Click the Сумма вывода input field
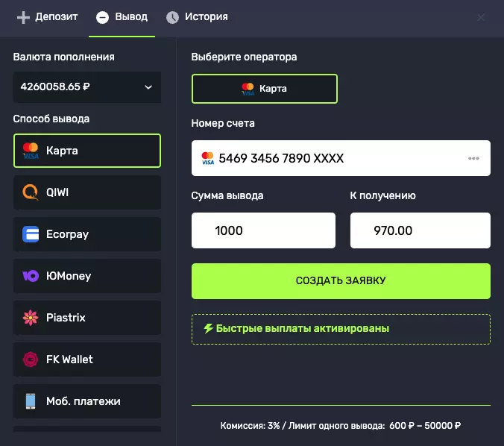This screenshot has width=504, height=446. coord(263,230)
